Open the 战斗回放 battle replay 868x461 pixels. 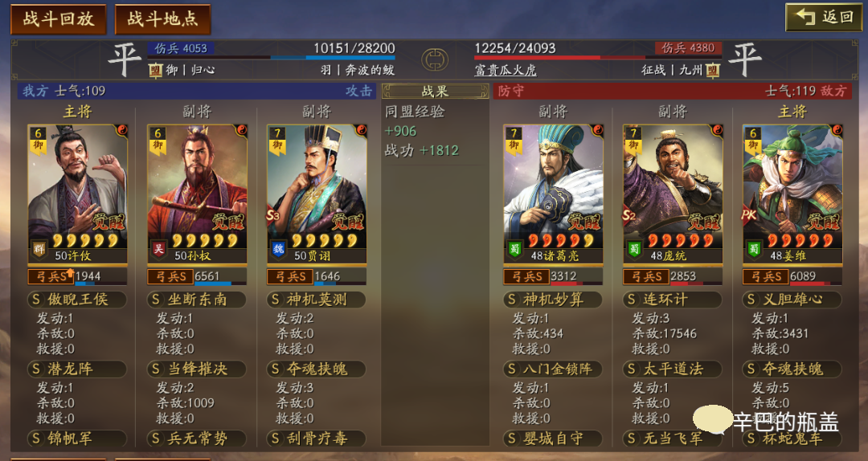58,18
